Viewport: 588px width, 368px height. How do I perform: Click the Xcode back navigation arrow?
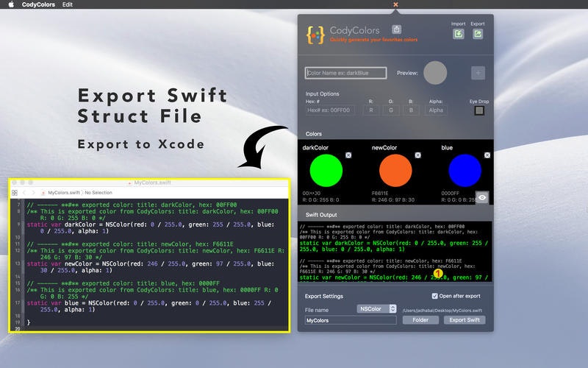click(x=24, y=193)
